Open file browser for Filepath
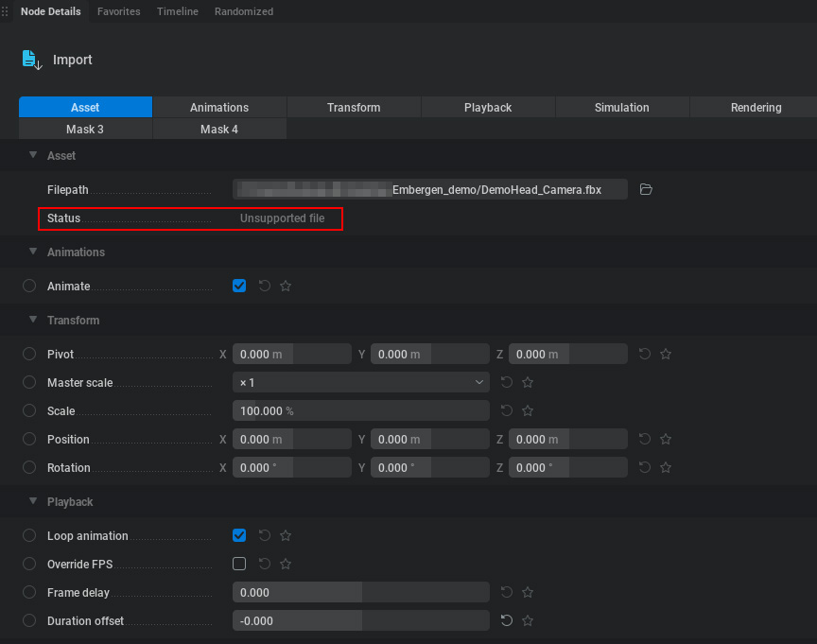Screen dimensions: 817x644 pyautogui.click(x=646, y=190)
